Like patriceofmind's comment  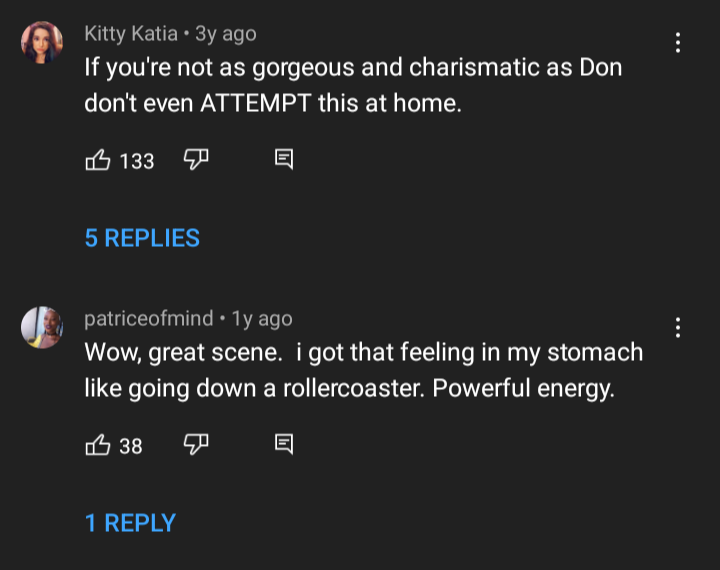[x=98, y=445]
